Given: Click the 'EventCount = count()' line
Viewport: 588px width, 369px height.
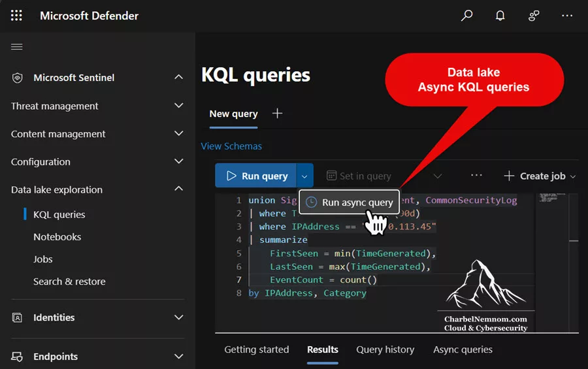Looking at the screenshot, I should click(x=323, y=280).
